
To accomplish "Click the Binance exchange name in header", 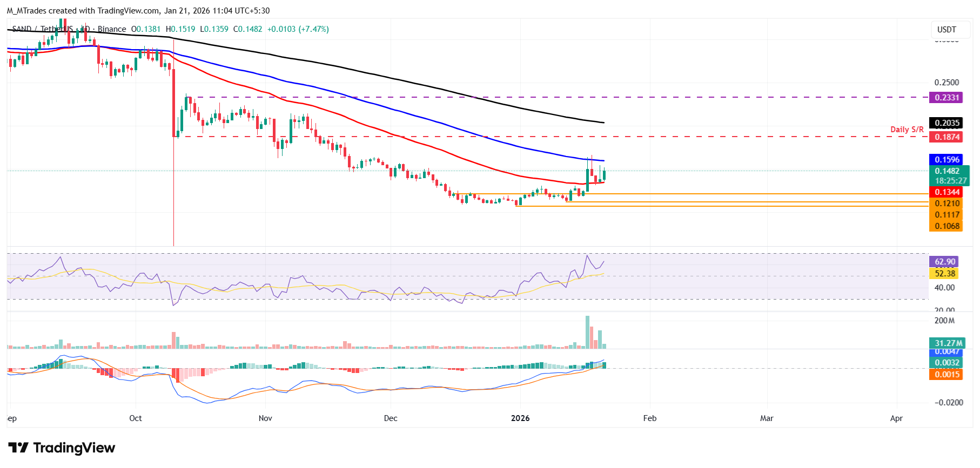I will [112, 29].
